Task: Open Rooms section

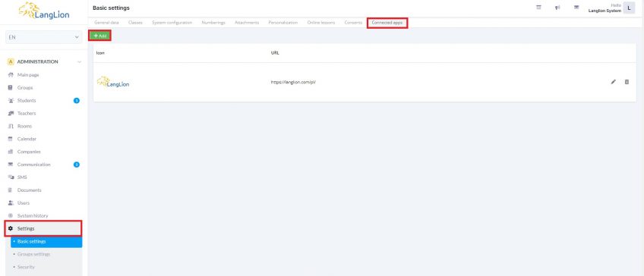Action: pyautogui.click(x=24, y=126)
